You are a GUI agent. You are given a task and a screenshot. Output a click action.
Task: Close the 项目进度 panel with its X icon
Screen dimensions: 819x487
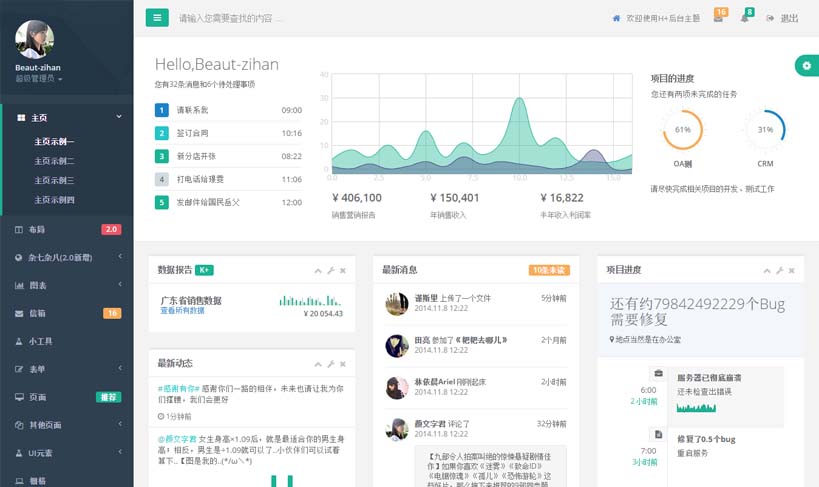coord(792,270)
